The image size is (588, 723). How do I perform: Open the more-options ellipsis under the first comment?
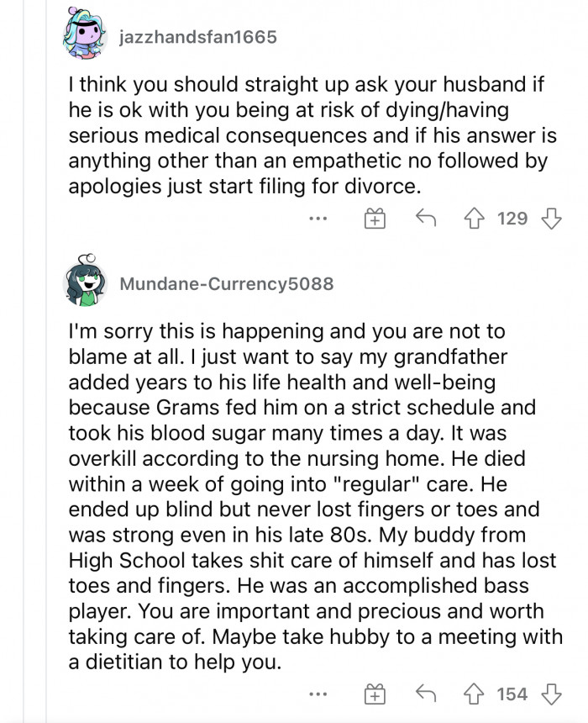pos(318,219)
